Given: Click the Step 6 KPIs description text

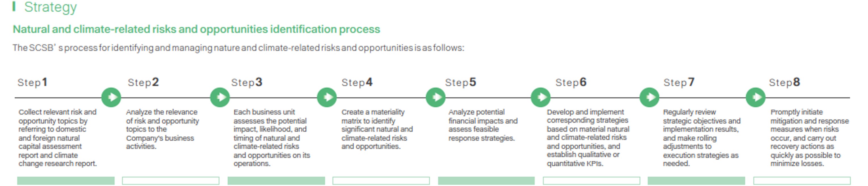Looking at the screenshot, I should click(588, 138).
